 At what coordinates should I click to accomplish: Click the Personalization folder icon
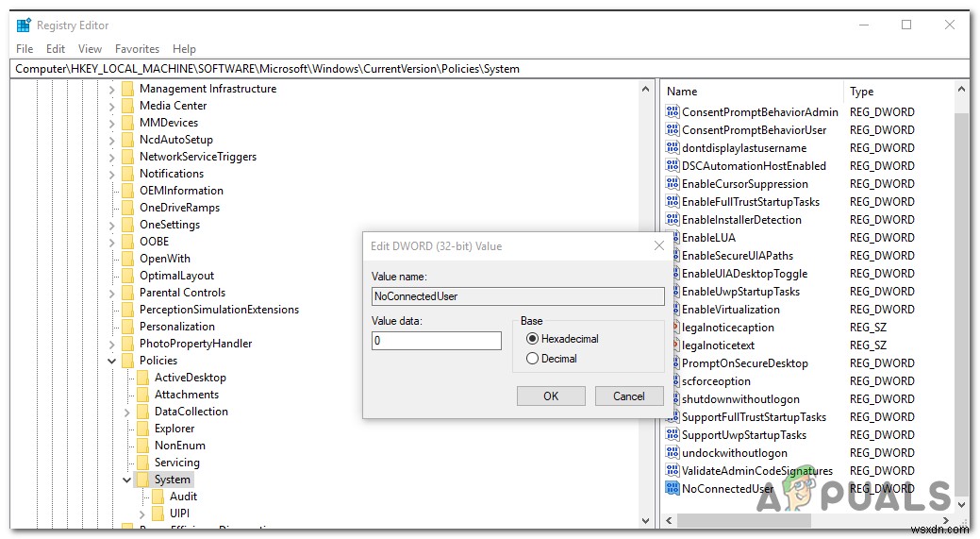point(128,327)
